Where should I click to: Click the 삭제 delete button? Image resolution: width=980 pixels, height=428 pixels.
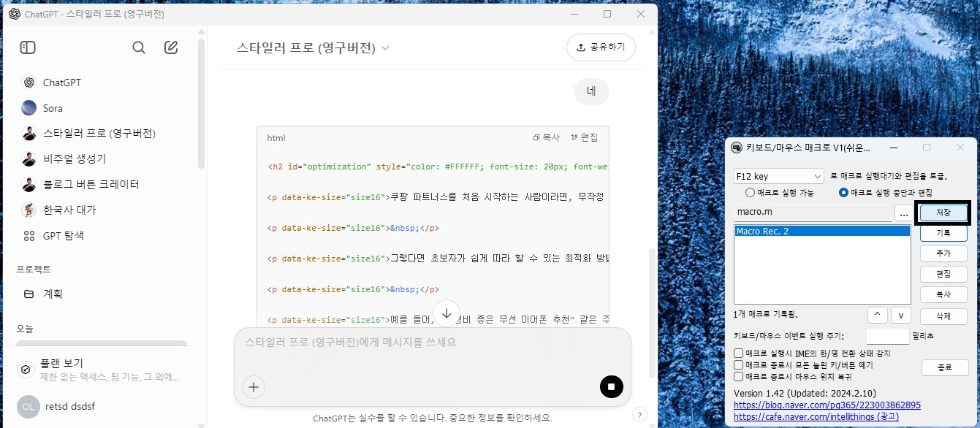[943, 316]
